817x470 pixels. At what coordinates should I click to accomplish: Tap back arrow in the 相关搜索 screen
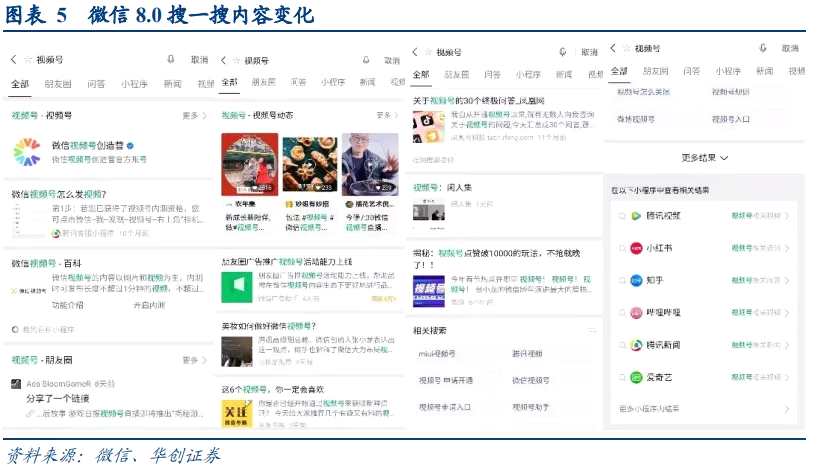(415, 52)
